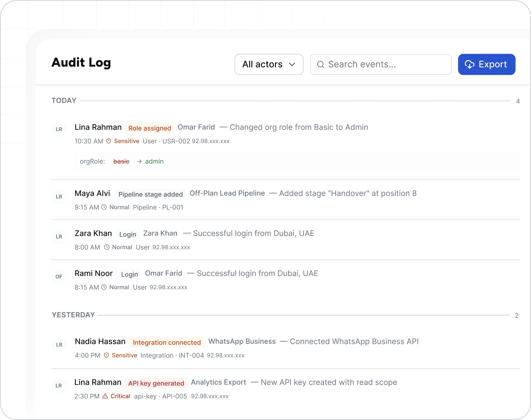
Task: Click LR avatar beside Lina Rahman API key
Action: [x=59, y=386]
